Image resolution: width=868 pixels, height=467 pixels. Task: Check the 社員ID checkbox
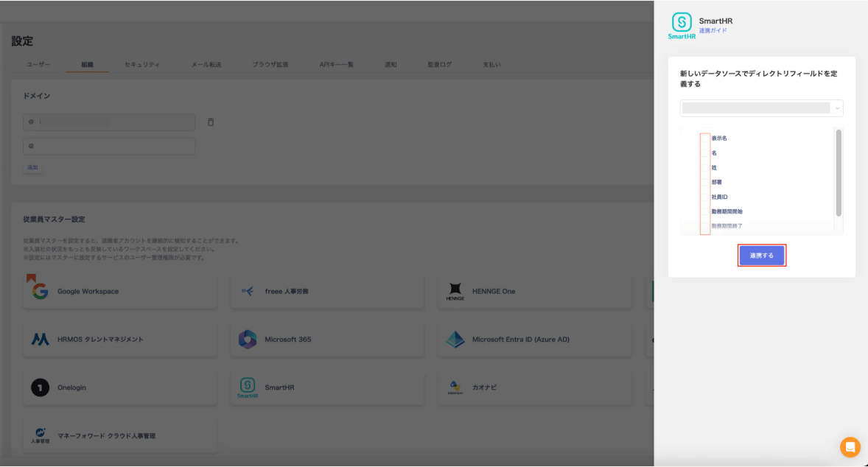[x=705, y=197]
